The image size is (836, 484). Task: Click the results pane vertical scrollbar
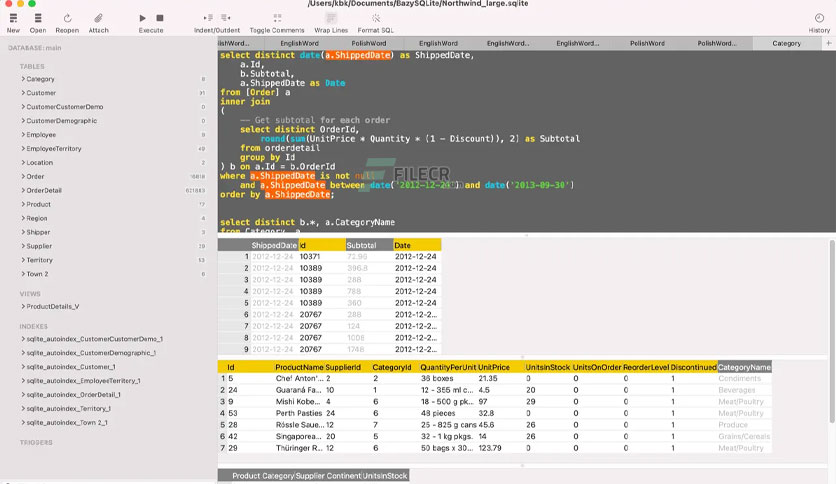(832, 330)
